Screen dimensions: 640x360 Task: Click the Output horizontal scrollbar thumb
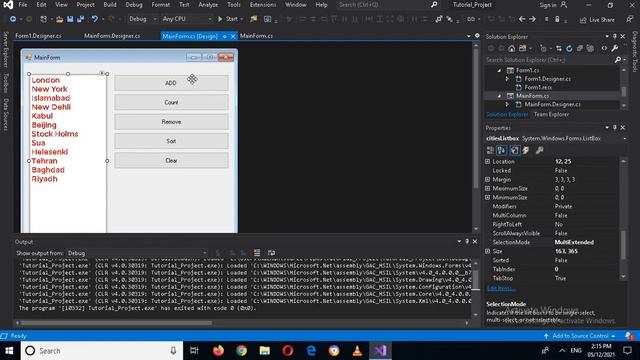coord(116,323)
